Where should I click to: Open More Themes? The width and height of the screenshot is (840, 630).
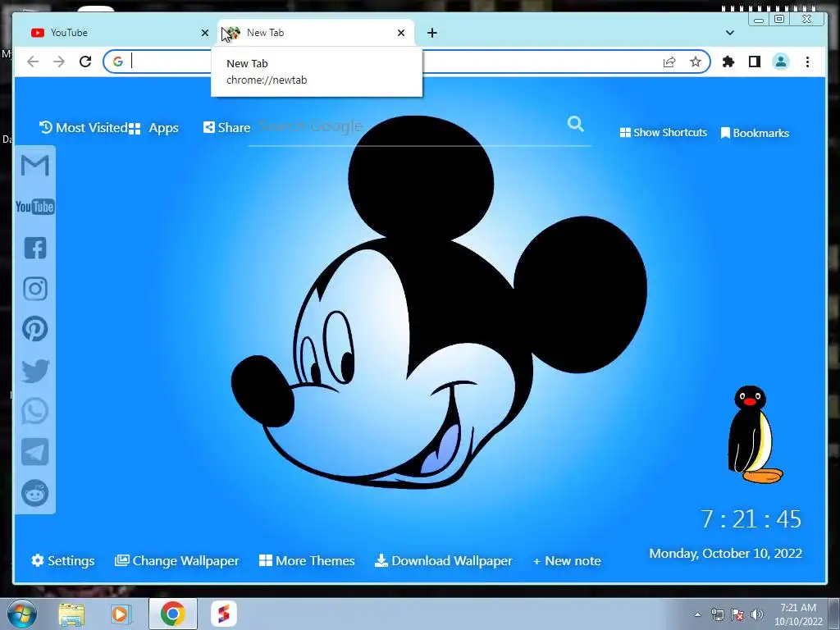[x=307, y=560]
